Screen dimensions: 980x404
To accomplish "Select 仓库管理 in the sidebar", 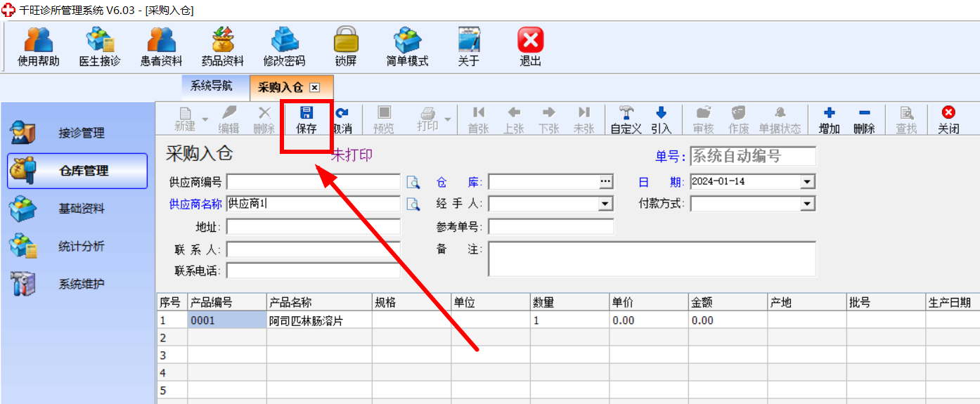I will click(x=77, y=171).
